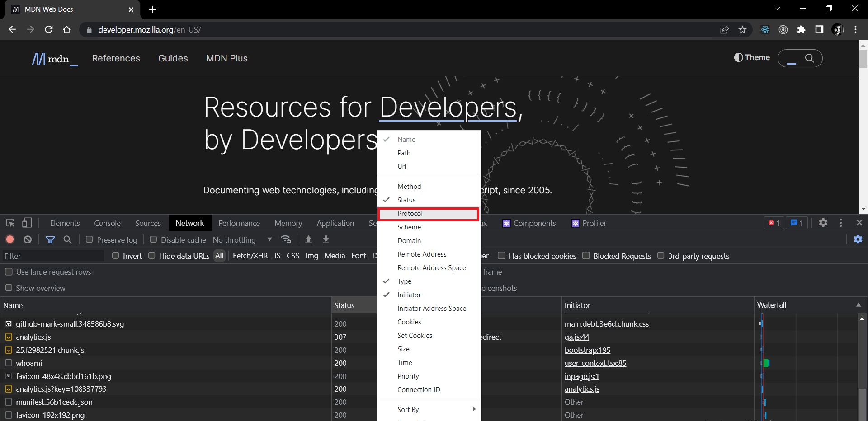The height and width of the screenshot is (421, 868).
Task: Click the blue issues count badge
Action: point(797,223)
